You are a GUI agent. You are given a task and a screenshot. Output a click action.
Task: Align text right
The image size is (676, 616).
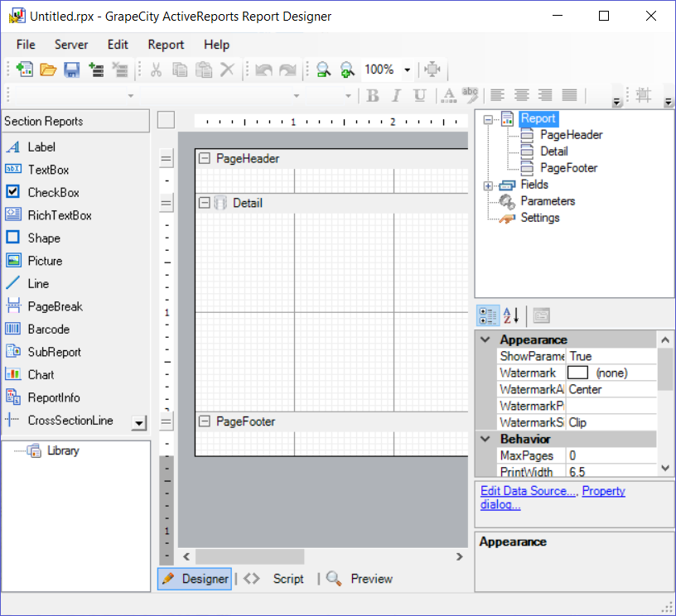545,95
